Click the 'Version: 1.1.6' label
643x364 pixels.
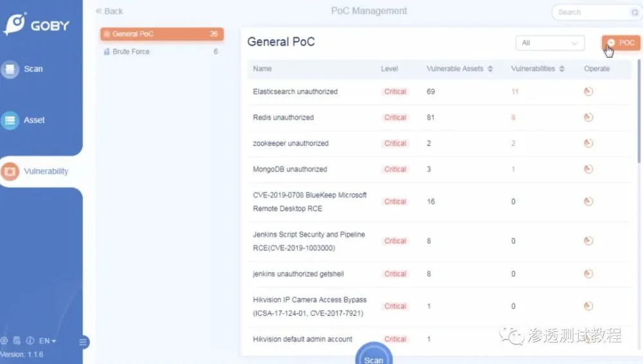coord(22,354)
